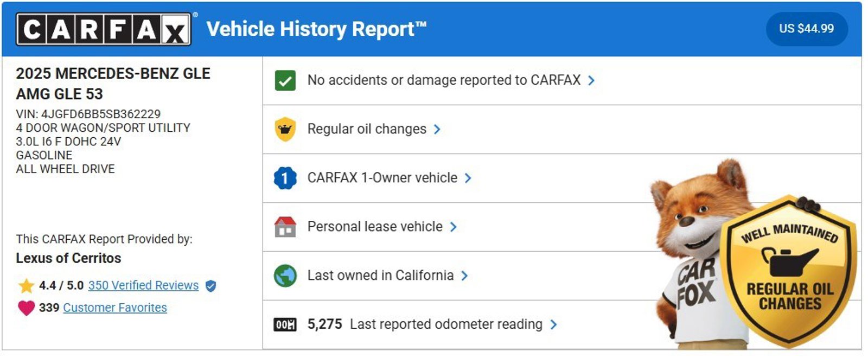This screenshot has width=868, height=358.
Task: Click the globe icon for California
Action: pyautogui.click(x=285, y=276)
